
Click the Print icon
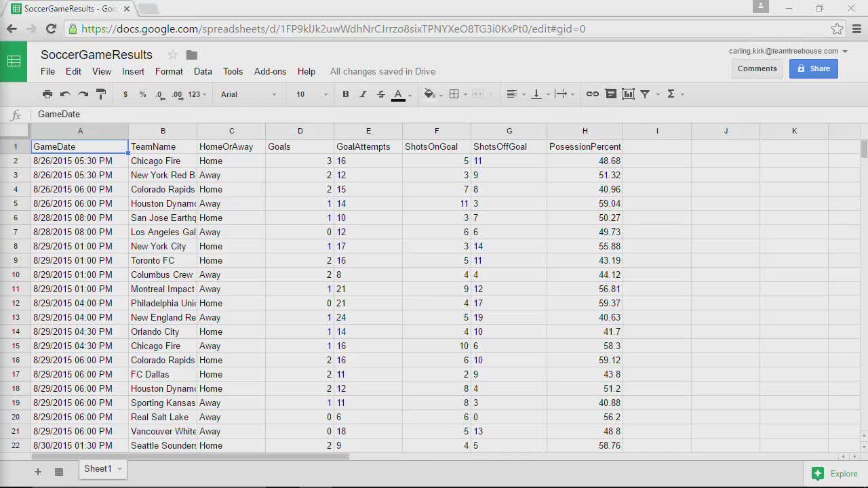[x=47, y=94]
